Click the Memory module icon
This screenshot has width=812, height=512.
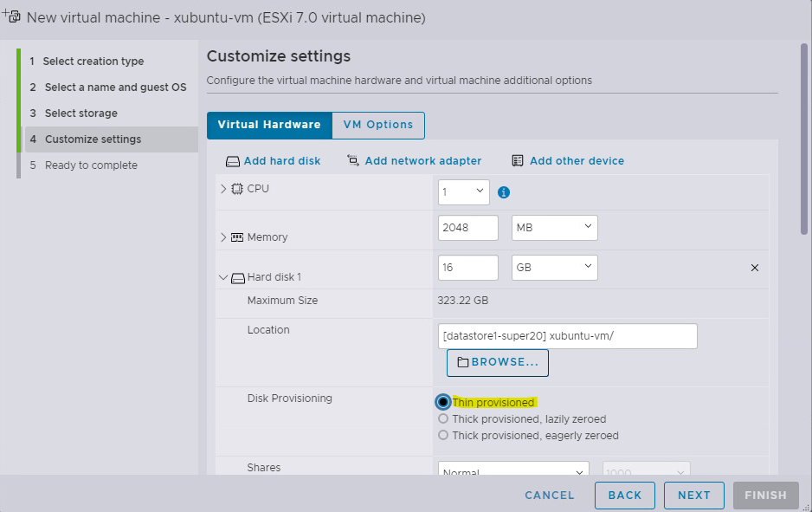pyautogui.click(x=237, y=237)
